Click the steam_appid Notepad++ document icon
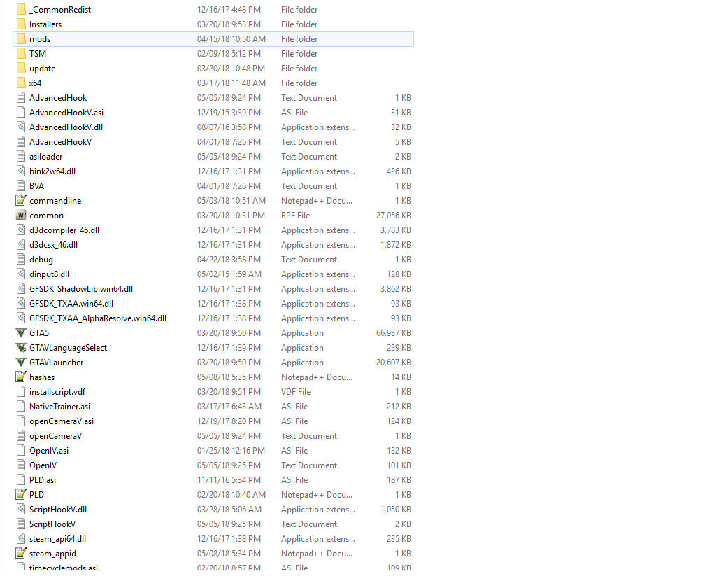 click(21, 554)
